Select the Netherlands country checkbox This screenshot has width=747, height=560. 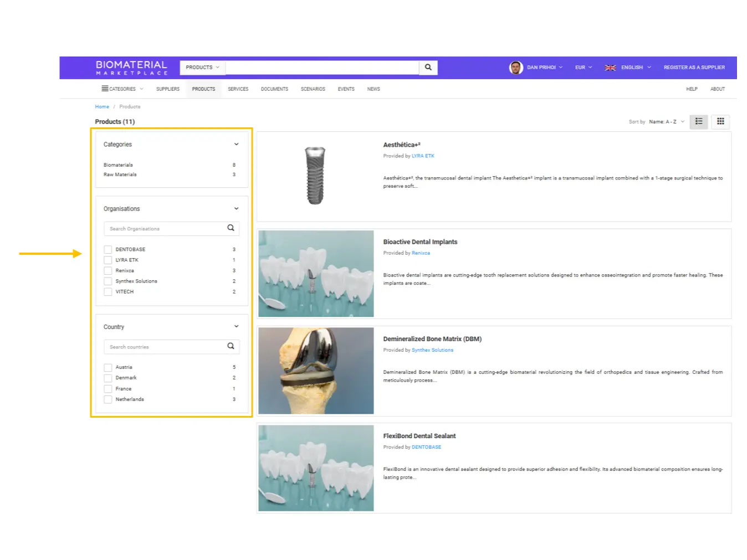pos(108,399)
